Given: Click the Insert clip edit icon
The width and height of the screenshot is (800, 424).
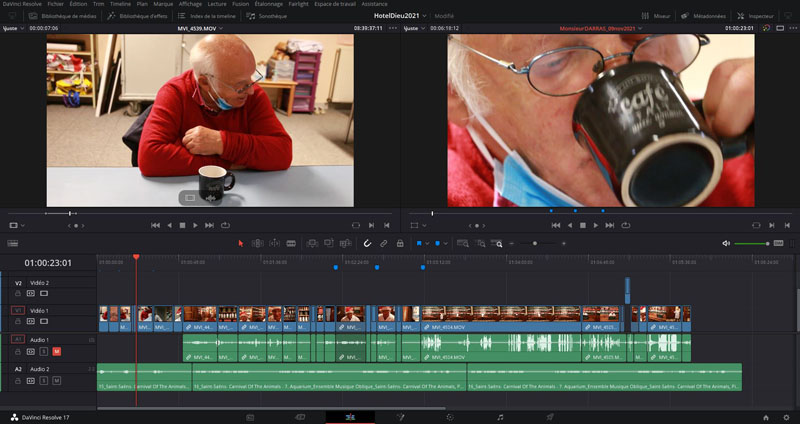Looking at the screenshot, I should [312, 243].
